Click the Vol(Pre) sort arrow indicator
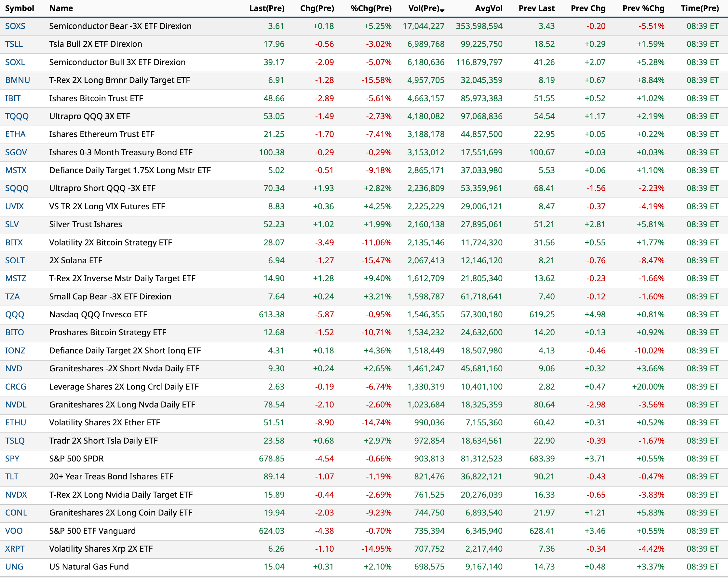 [442, 10]
